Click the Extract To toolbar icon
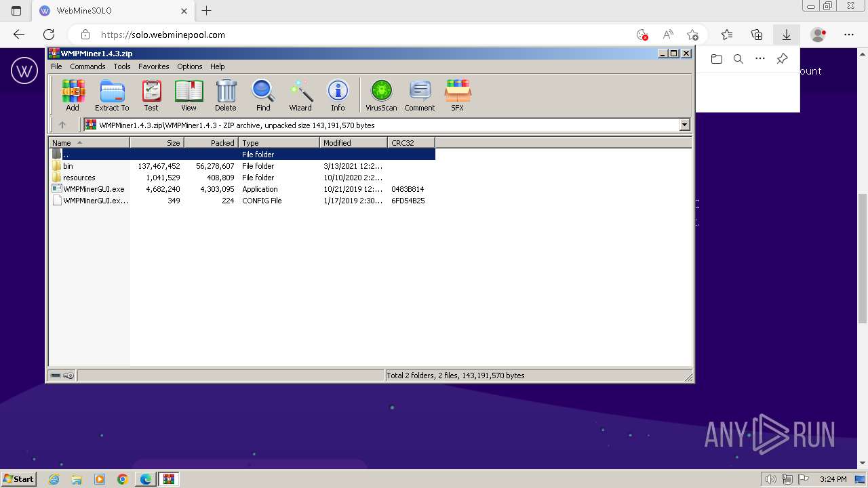868x488 pixels. tap(112, 95)
